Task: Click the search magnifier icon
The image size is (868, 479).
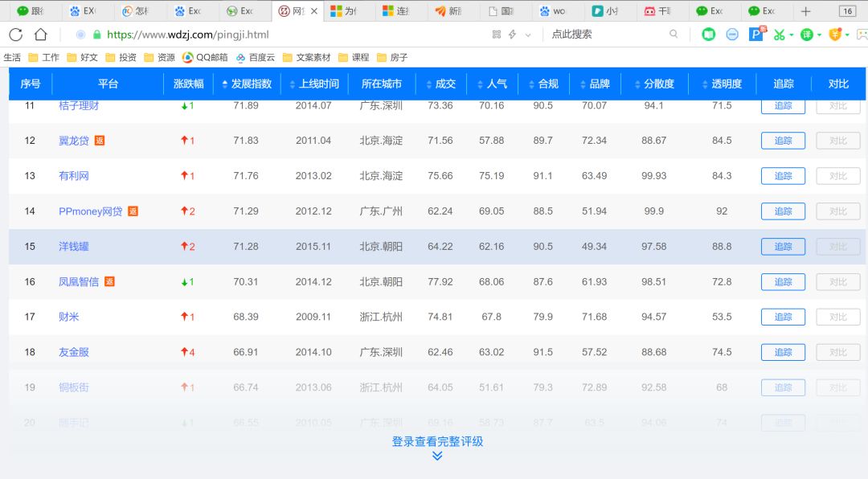Action: [x=674, y=35]
